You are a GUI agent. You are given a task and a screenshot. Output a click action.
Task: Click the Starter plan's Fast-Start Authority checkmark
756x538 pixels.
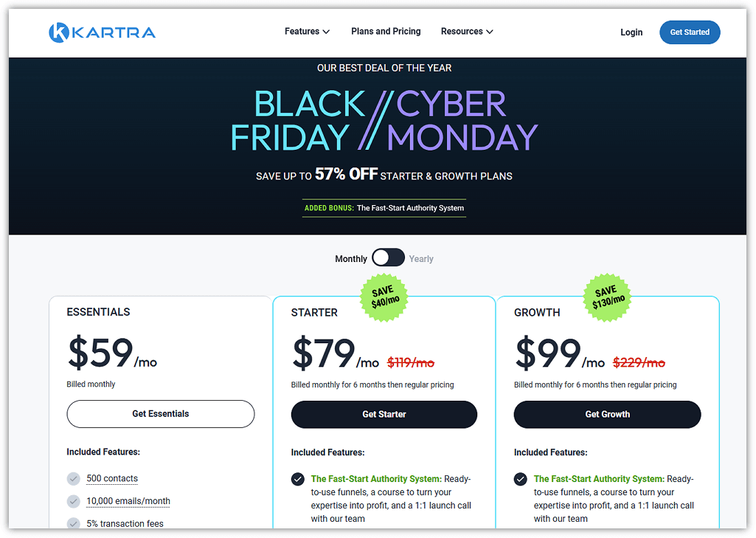click(x=298, y=479)
